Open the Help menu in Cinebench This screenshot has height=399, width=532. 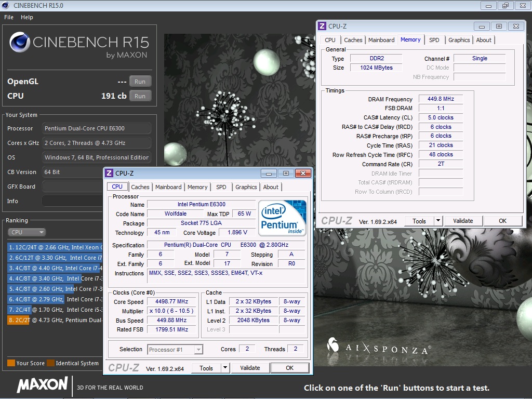click(x=27, y=17)
